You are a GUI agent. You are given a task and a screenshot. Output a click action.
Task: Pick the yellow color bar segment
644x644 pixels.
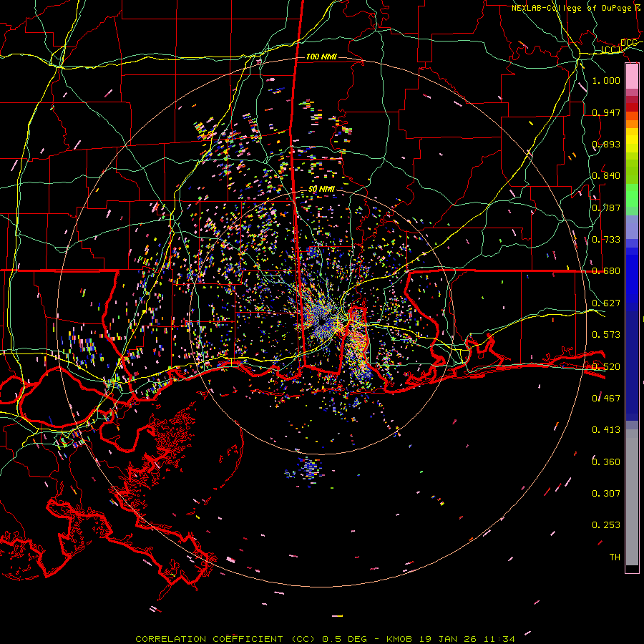[632, 140]
